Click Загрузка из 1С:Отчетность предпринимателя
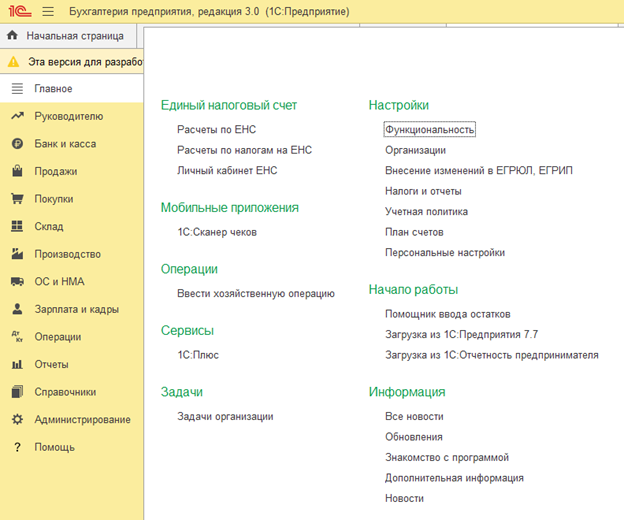The image size is (624, 520). [492, 355]
